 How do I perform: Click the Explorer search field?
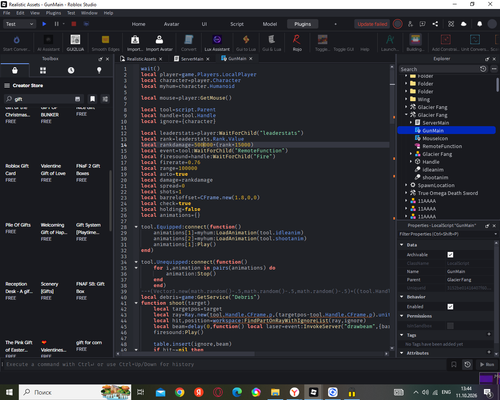coord(439,69)
